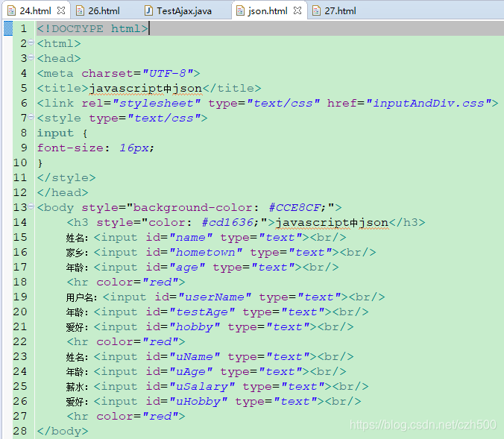Click the id "hometown" attribute value

coord(205,252)
